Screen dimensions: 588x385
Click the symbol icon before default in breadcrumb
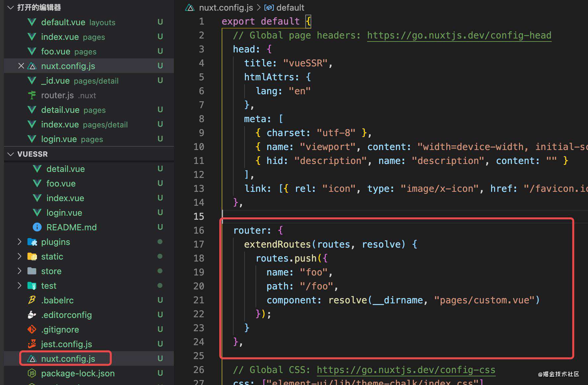coord(269,8)
